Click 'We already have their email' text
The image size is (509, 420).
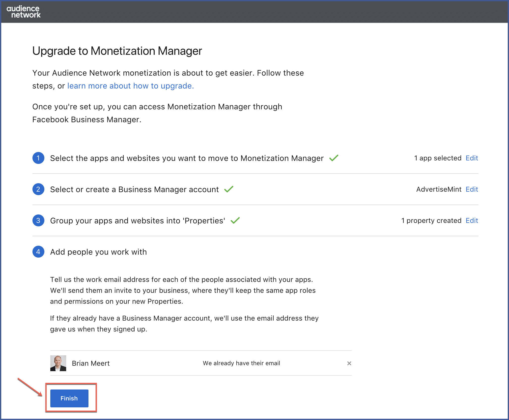241,363
